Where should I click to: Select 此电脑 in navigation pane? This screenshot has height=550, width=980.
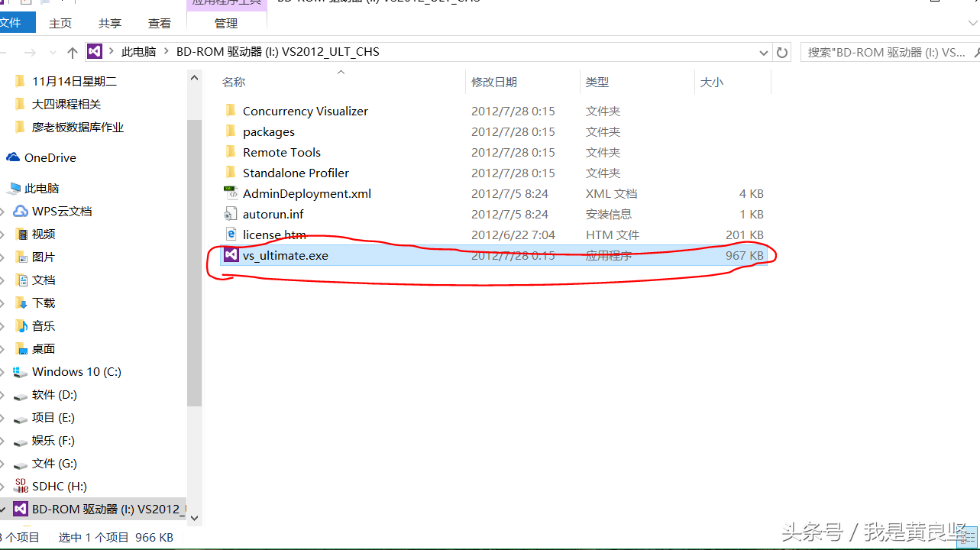click(42, 188)
